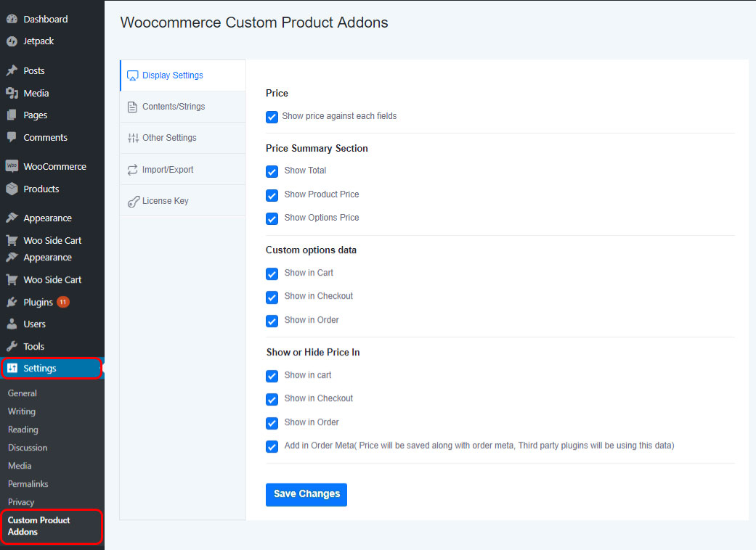Toggle Show in Checkout under Show or Hide Price In
Screen dimensions: 756x550
[272, 399]
